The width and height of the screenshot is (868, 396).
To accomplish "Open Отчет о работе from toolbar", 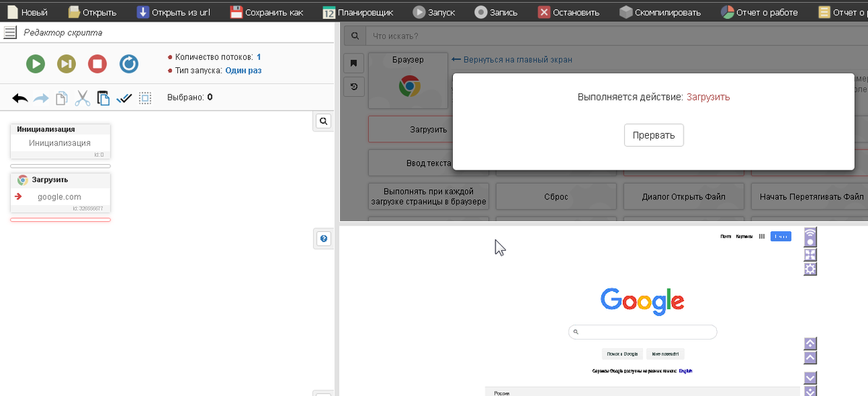I will click(x=759, y=12).
